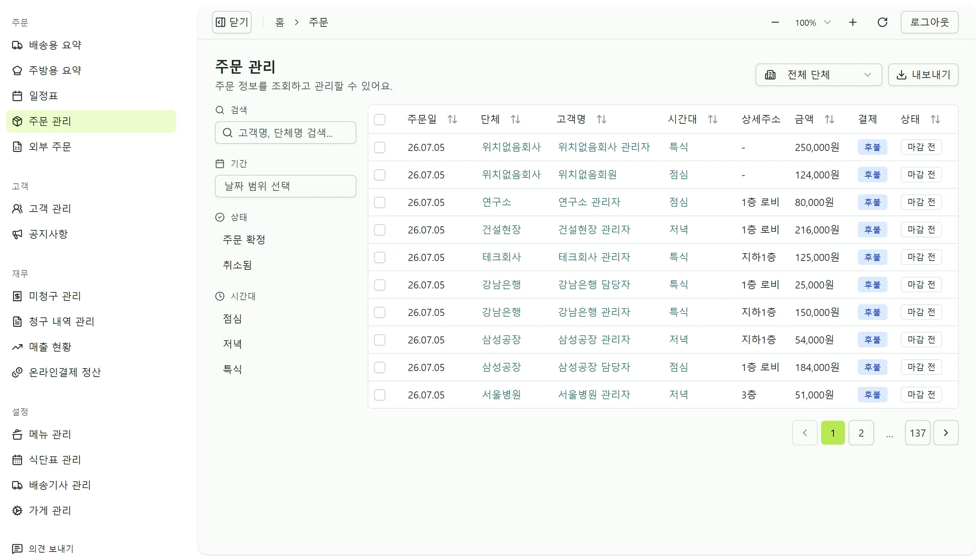Screen dimensions: 976x560
Task: Sort by 시간대 column arrows
Action: 713,119
